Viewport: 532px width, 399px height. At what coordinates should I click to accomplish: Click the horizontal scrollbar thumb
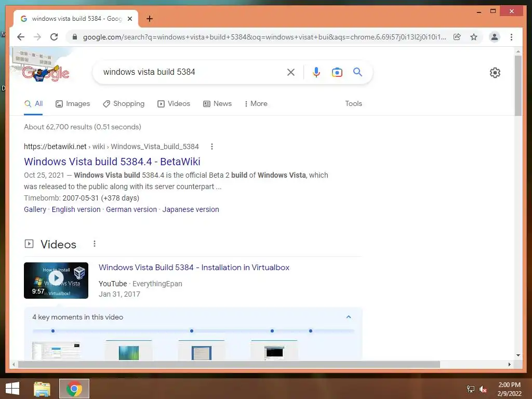[229, 364]
